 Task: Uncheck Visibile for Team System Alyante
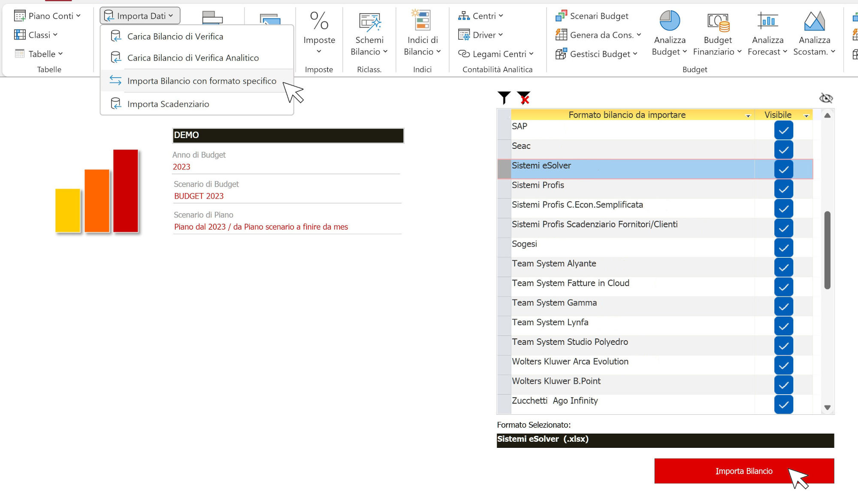coord(783,267)
